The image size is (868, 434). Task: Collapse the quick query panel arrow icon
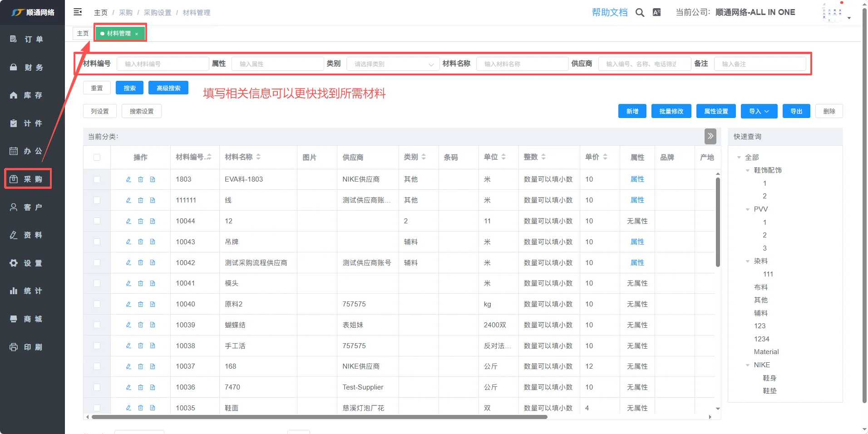(710, 136)
